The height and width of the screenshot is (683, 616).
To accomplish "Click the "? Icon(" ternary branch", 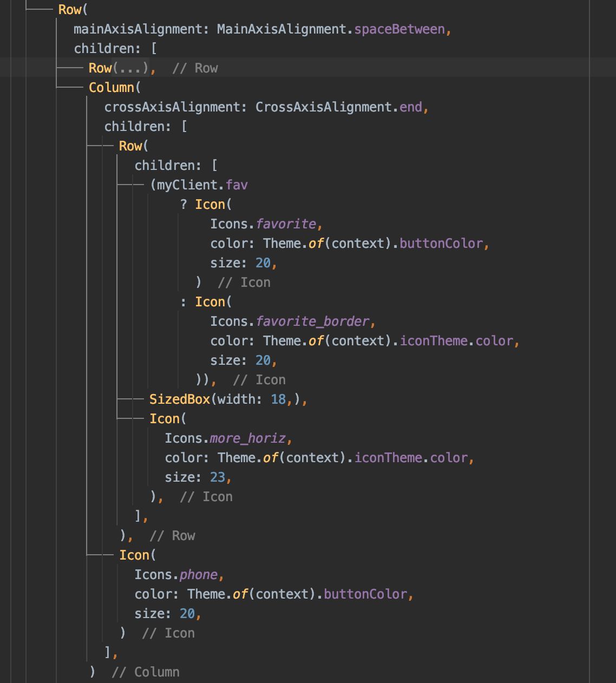I will [206, 205].
